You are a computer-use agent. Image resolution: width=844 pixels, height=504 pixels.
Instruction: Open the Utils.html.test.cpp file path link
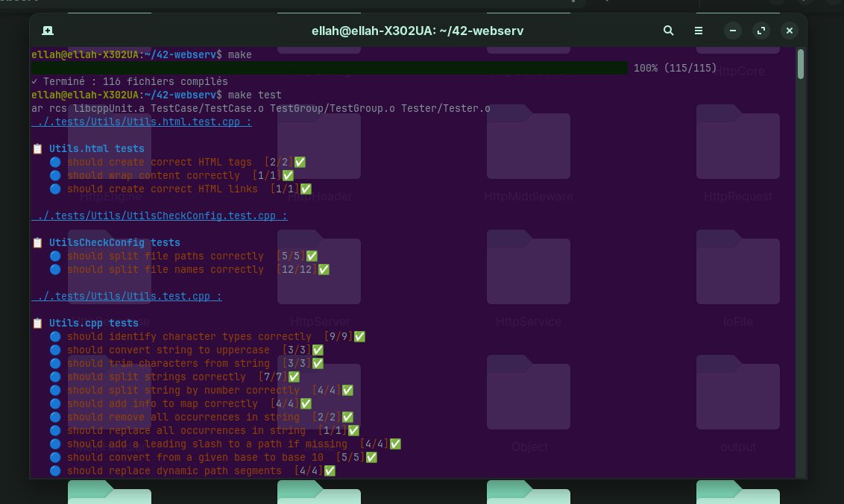click(142, 122)
